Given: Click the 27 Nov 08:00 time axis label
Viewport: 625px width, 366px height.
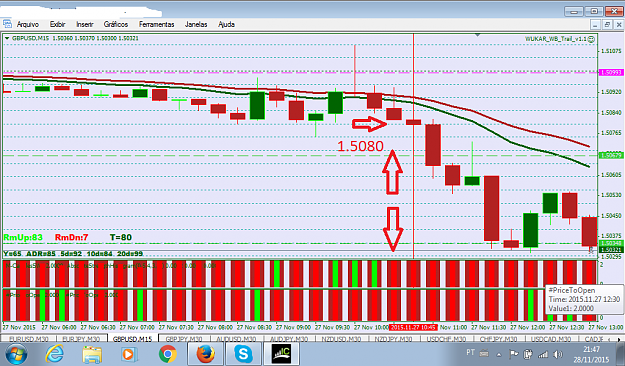Looking at the screenshot, I should (x=215, y=327).
